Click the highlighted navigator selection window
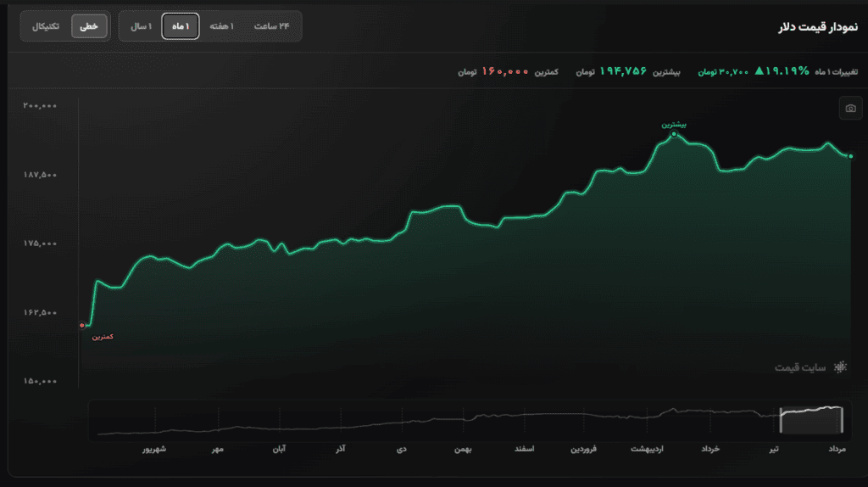The image size is (868, 487). tap(811, 420)
